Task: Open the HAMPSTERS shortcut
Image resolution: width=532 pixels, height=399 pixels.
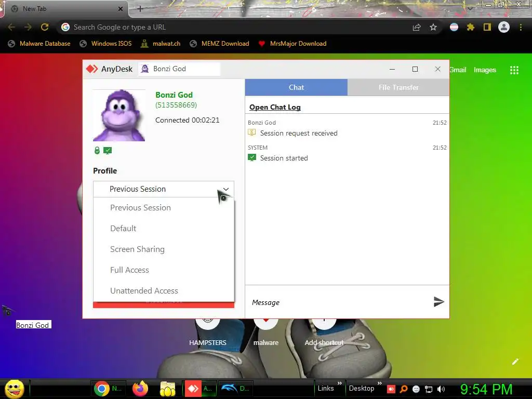Action: click(208, 332)
